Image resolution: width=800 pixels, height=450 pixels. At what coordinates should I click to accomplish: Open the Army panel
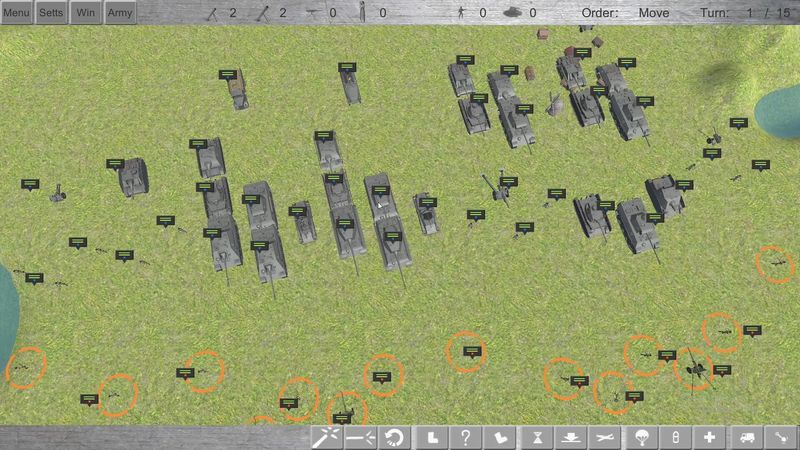pyautogui.click(x=119, y=12)
